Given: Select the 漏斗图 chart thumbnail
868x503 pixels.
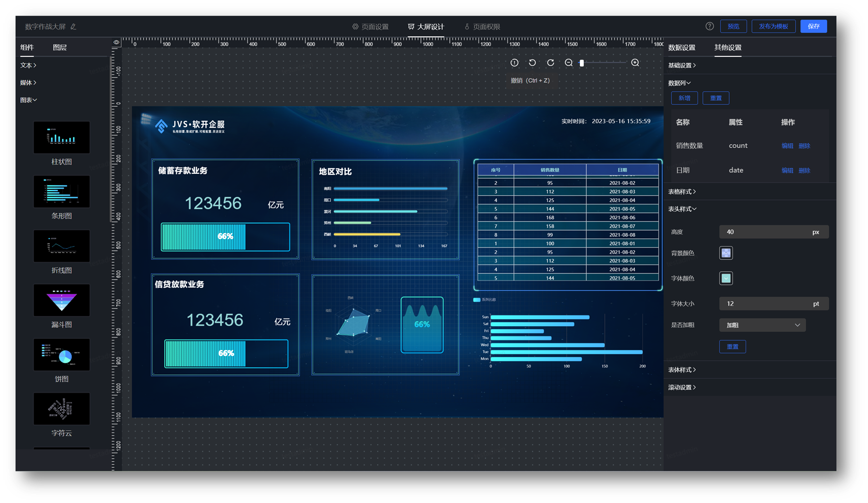Looking at the screenshot, I should pyautogui.click(x=62, y=301).
